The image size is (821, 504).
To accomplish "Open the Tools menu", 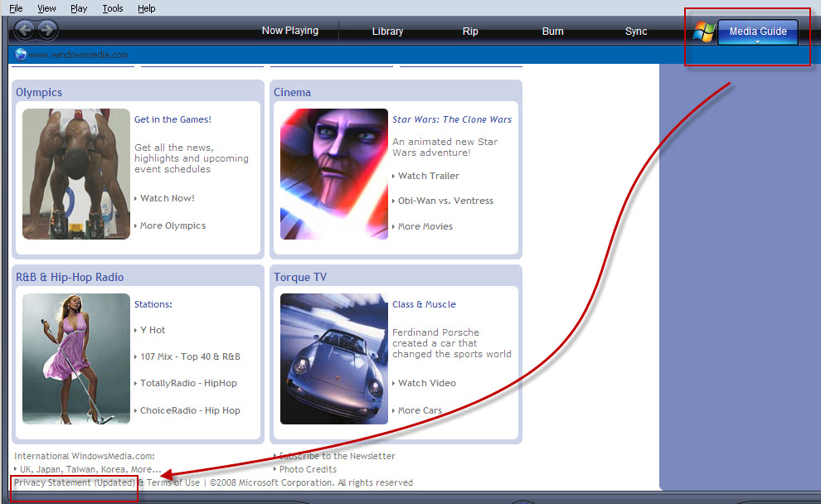I will [113, 8].
